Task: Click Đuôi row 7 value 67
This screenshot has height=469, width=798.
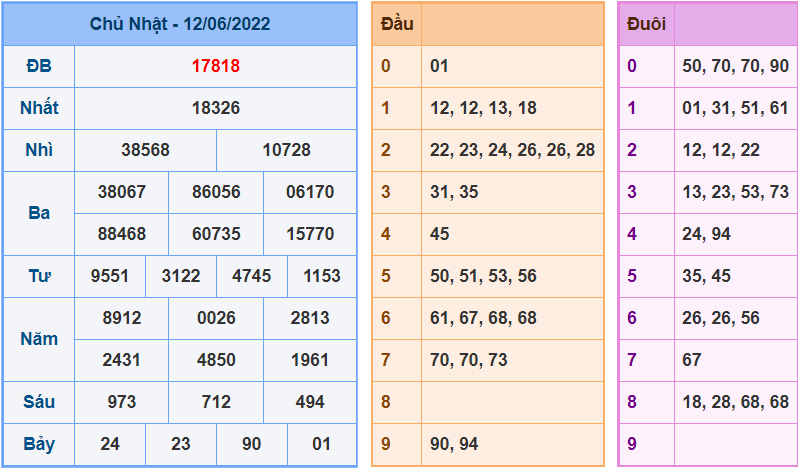Action: pyautogui.click(x=692, y=360)
